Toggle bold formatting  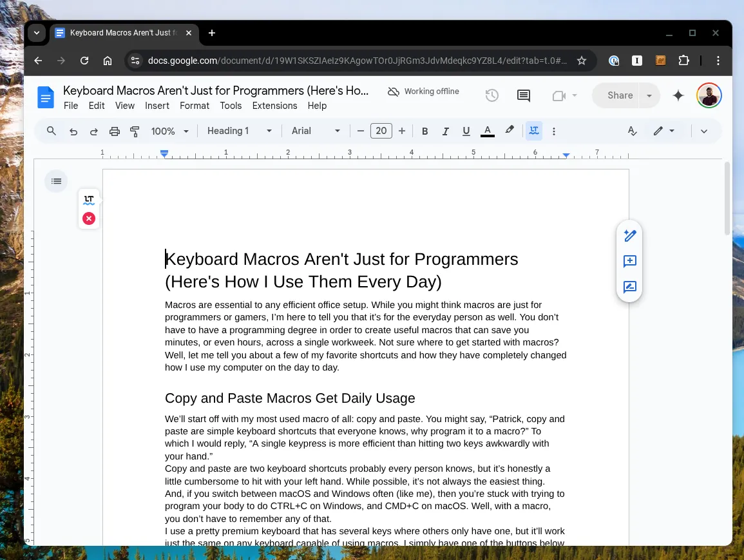[x=424, y=131]
